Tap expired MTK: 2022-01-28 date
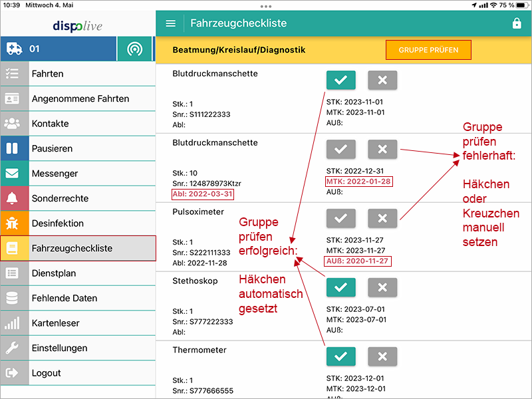This screenshot has width=532, height=399. click(358, 182)
